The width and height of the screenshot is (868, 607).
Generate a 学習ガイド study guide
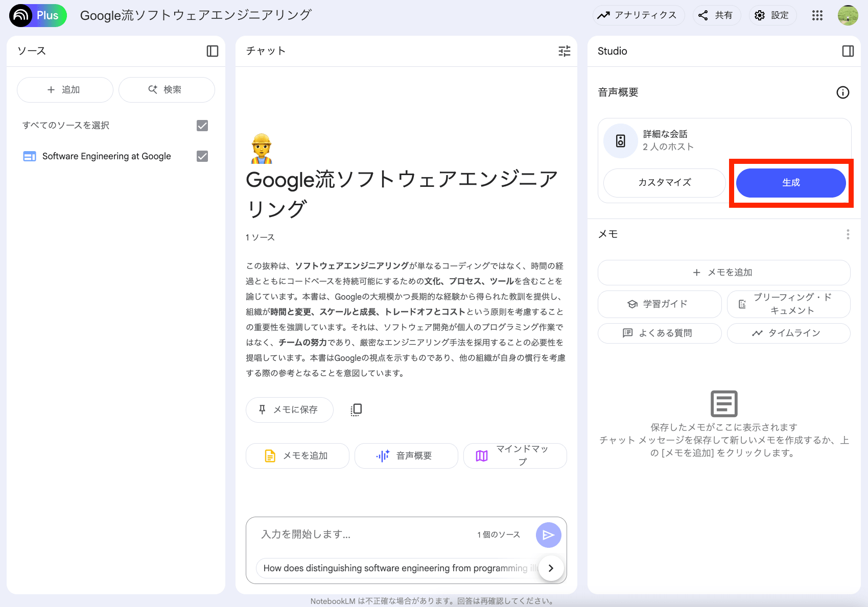click(660, 304)
